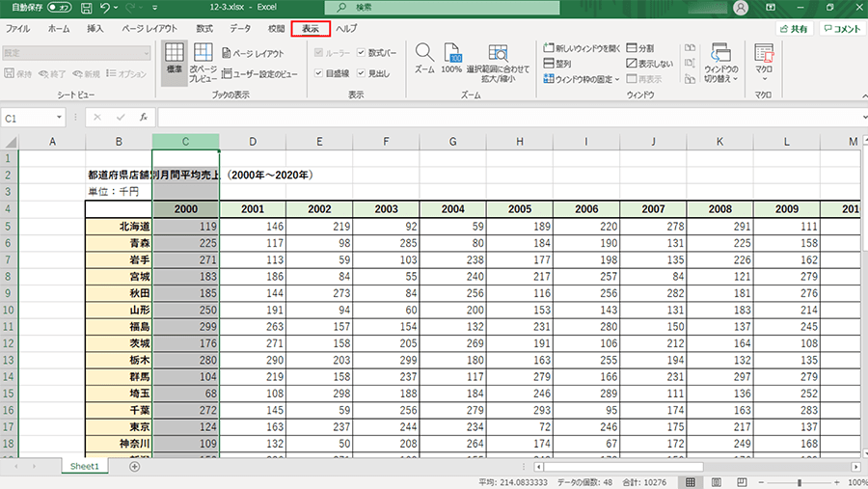868x489 pixels.
Task: Click horizontal scrollbar right arrow
Action: pos(855,467)
